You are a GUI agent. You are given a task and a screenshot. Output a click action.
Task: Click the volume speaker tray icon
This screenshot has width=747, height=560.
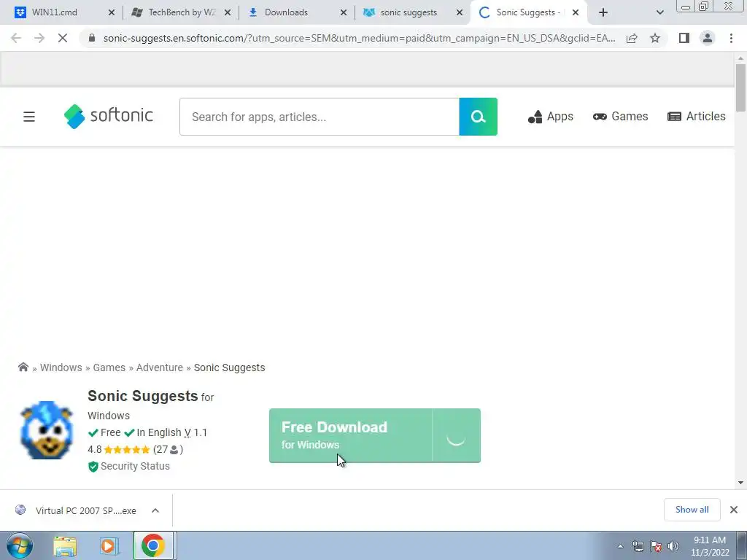point(673,546)
